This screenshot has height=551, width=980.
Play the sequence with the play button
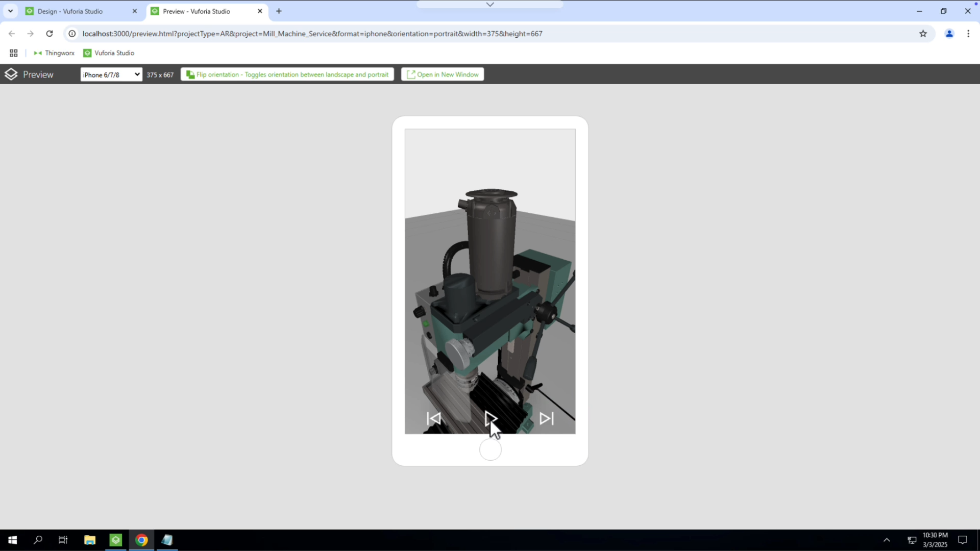tap(491, 418)
